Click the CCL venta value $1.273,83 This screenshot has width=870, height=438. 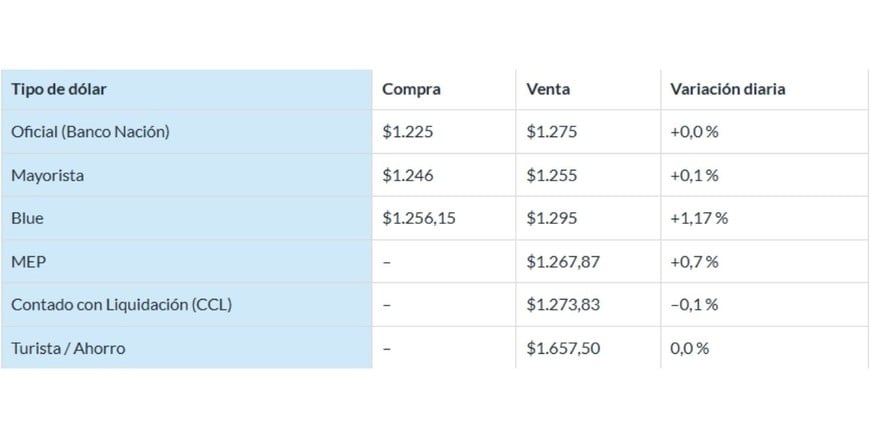pyautogui.click(x=564, y=305)
